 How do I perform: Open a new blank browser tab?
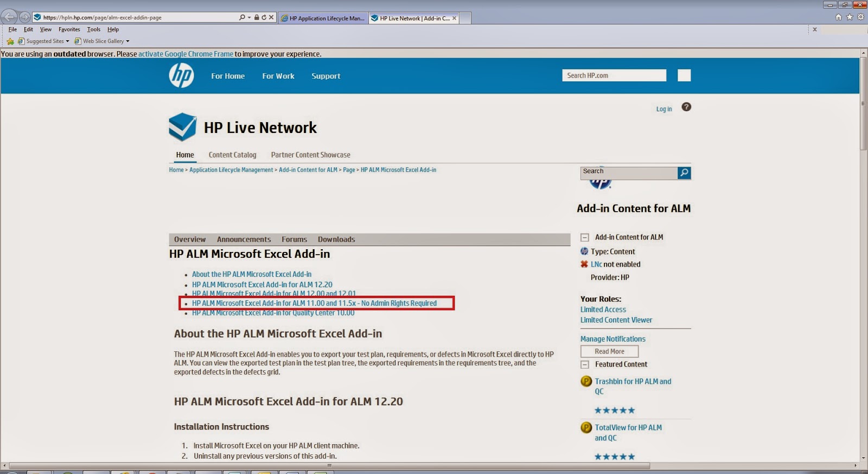click(465, 18)
